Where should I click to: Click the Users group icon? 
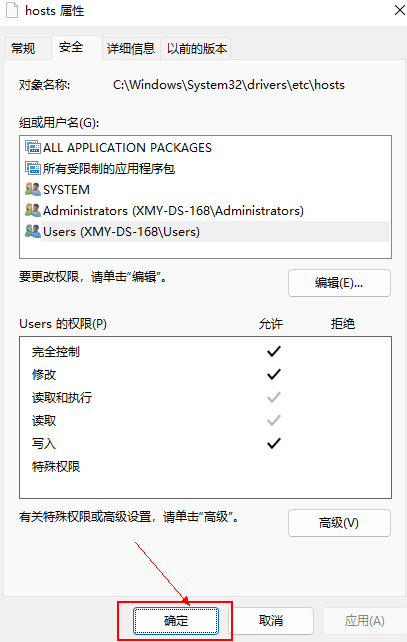tap(33, 231)
